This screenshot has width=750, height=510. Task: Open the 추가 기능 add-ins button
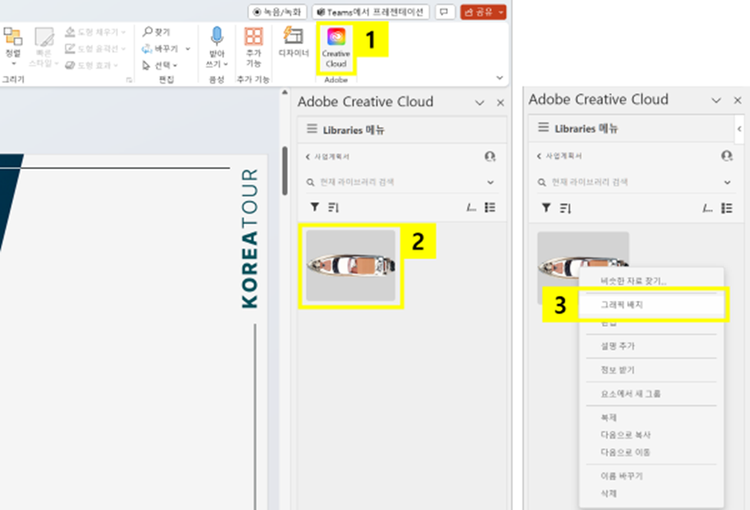[x=254, y=47]
